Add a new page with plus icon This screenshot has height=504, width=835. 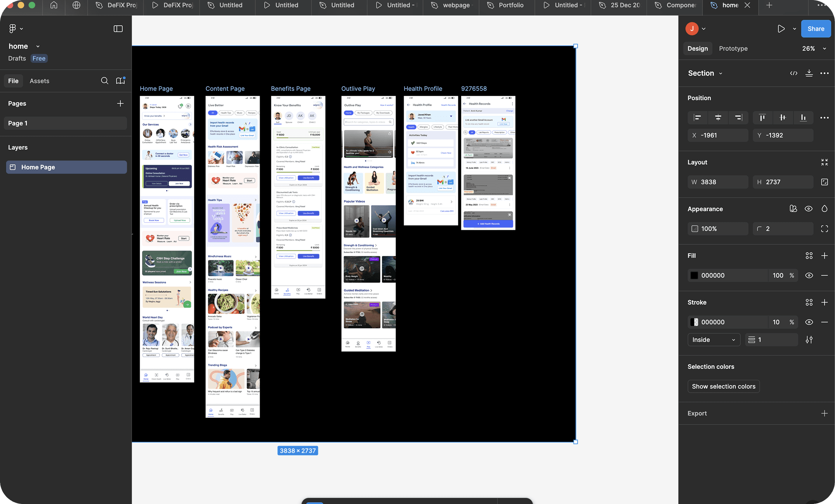pyautogui.click(x=120, y=104)
